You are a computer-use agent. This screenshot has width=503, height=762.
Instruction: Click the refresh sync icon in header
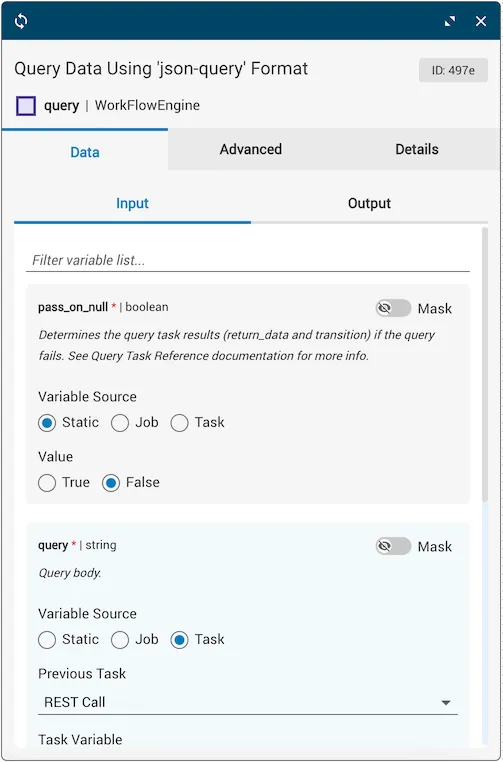tap(21, 21)
